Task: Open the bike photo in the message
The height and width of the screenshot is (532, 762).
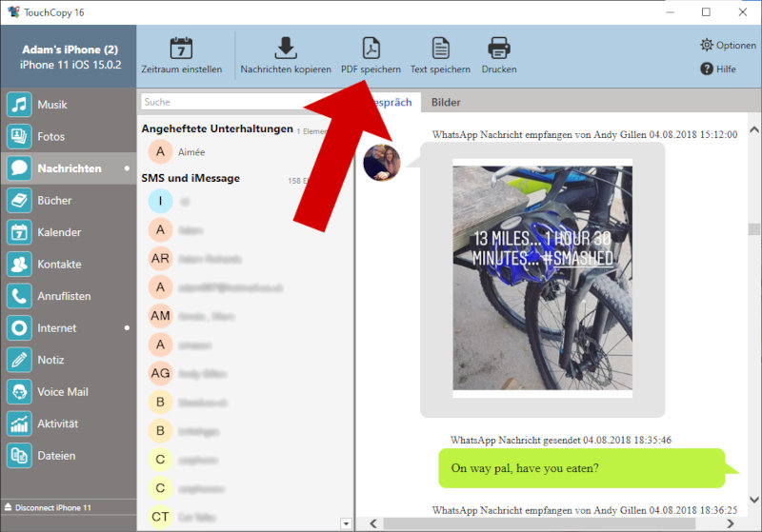Action: coord(542,278)
